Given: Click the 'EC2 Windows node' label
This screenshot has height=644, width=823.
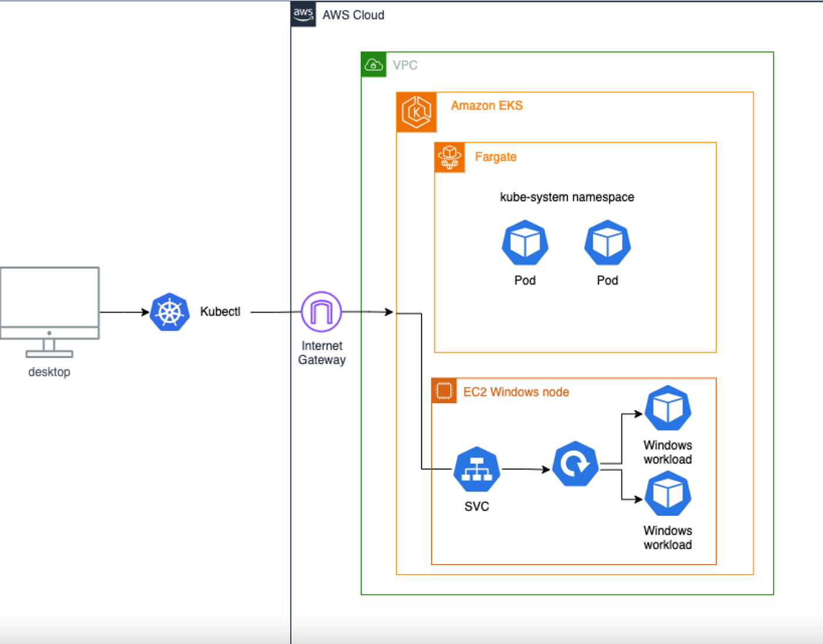Looking at the screenshot, I should (x=516, y=392).
